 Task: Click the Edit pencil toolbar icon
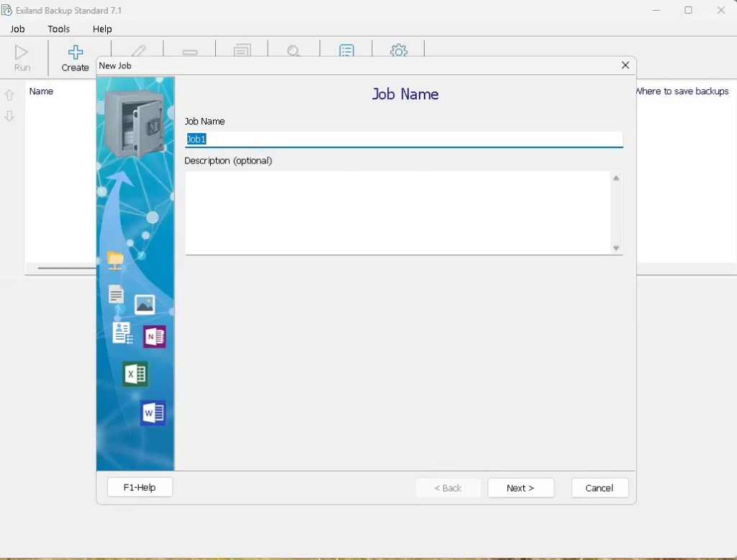(138, 50)
